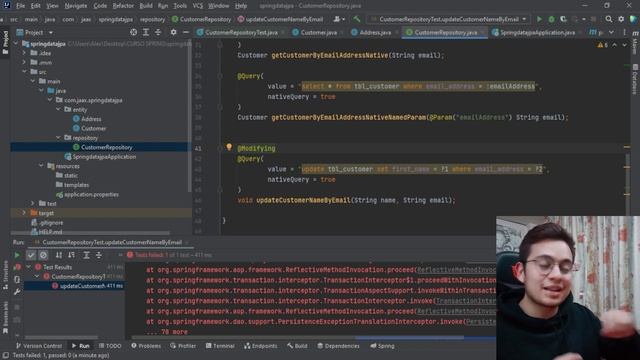
Task: Select the updateCustomerNameByEmail failed test row
Action: (74, 286)
